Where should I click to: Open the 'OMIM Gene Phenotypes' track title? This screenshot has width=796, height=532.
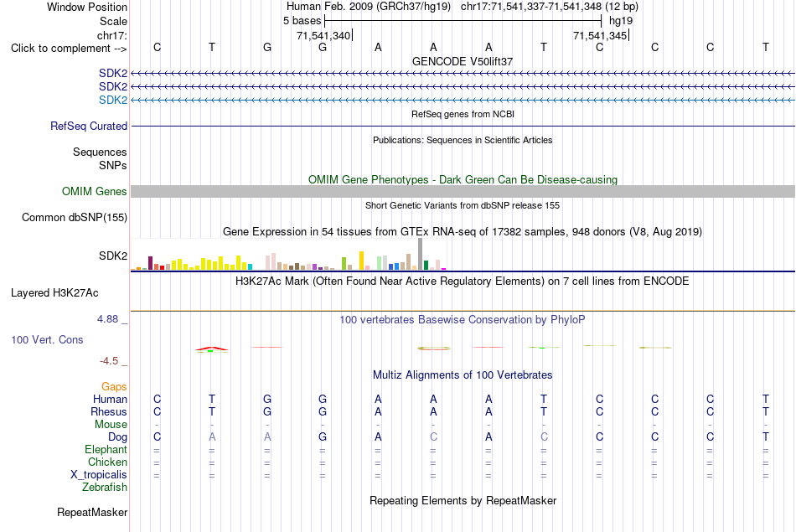click(463, 179)
